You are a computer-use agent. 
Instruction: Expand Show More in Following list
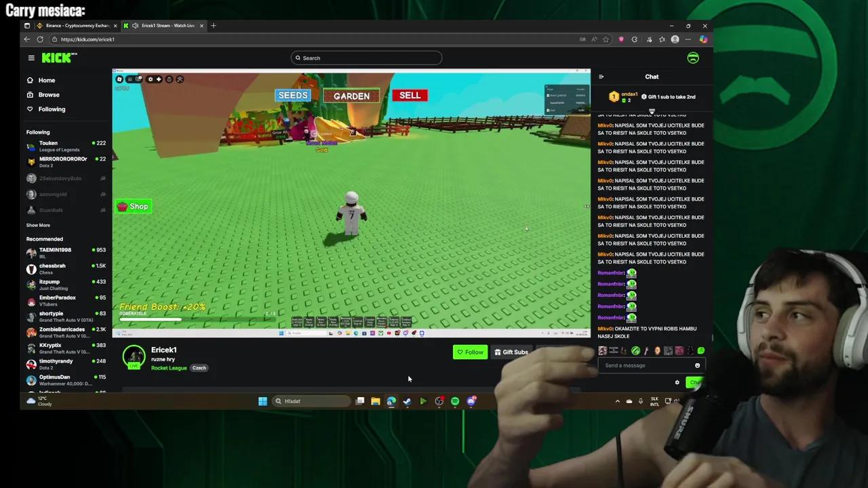click(38, 225)
